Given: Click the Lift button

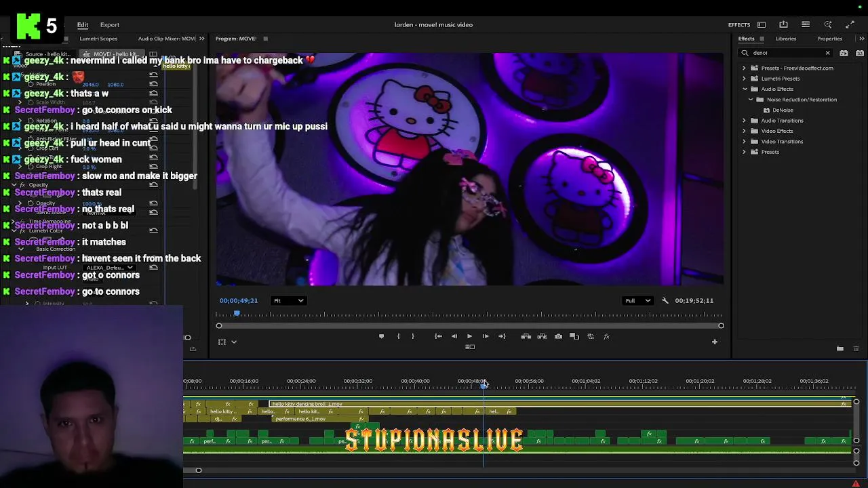Looking at the screenshot, I should [x=526, y=336].
